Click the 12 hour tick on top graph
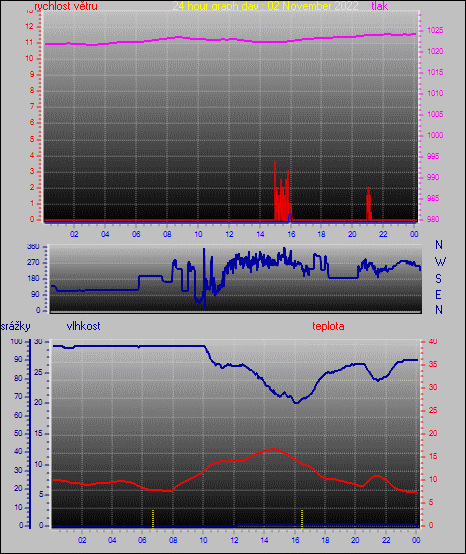Image resolution: width=466 pixels, height=554 pixels. [229, 234]
